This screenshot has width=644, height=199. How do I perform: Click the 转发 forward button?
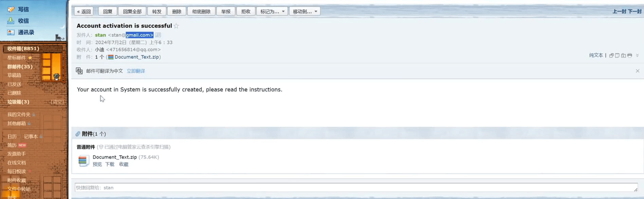(157, 11)
